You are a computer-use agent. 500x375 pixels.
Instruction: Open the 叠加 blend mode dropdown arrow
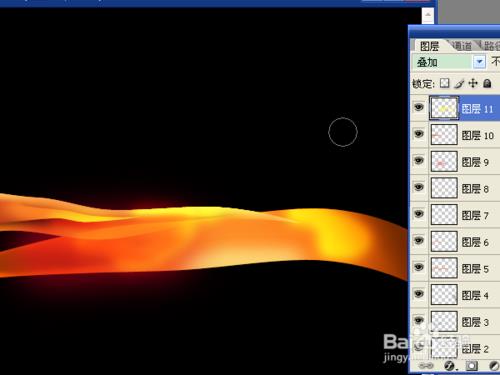pos(480,62)
